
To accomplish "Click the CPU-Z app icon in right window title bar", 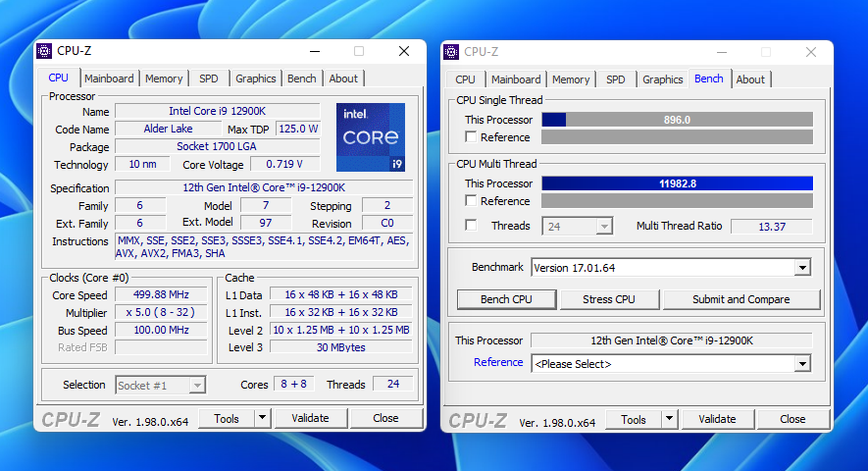I will pyautogui.click(x=451, y=52).
